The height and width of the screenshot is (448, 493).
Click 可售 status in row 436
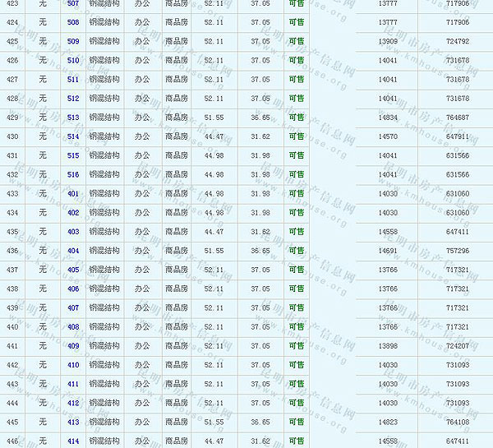(x=296, y=251)
